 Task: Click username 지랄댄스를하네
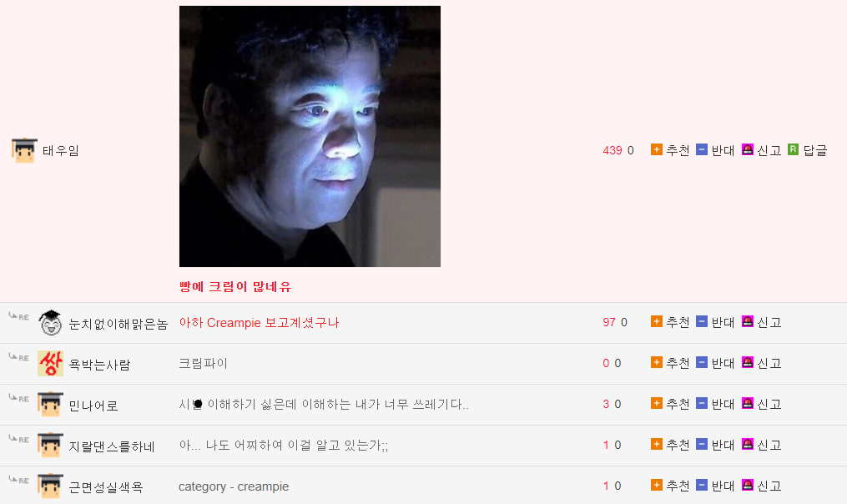point(112,446)
